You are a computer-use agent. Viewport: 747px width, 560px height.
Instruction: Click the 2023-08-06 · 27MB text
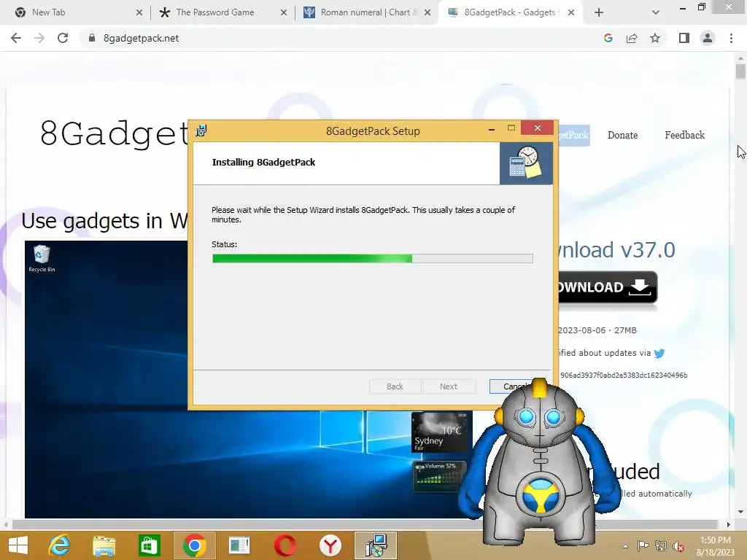click(597, 330)
